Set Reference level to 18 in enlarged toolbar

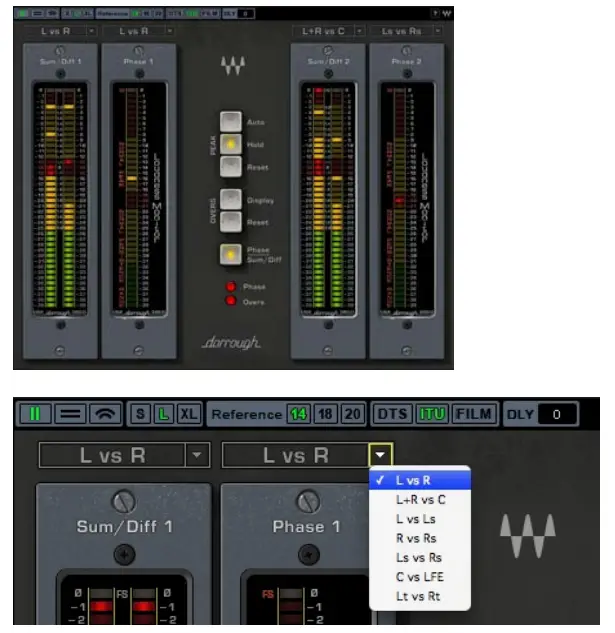point(325,414)
